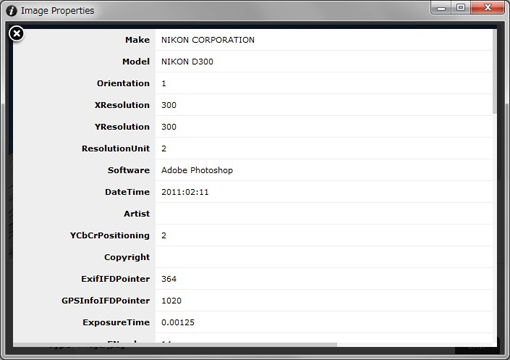Image resolution: width=510 pixels, height=360 pixels.
Task: Click the YCbCrPositioning label
Action: [110, 236]
